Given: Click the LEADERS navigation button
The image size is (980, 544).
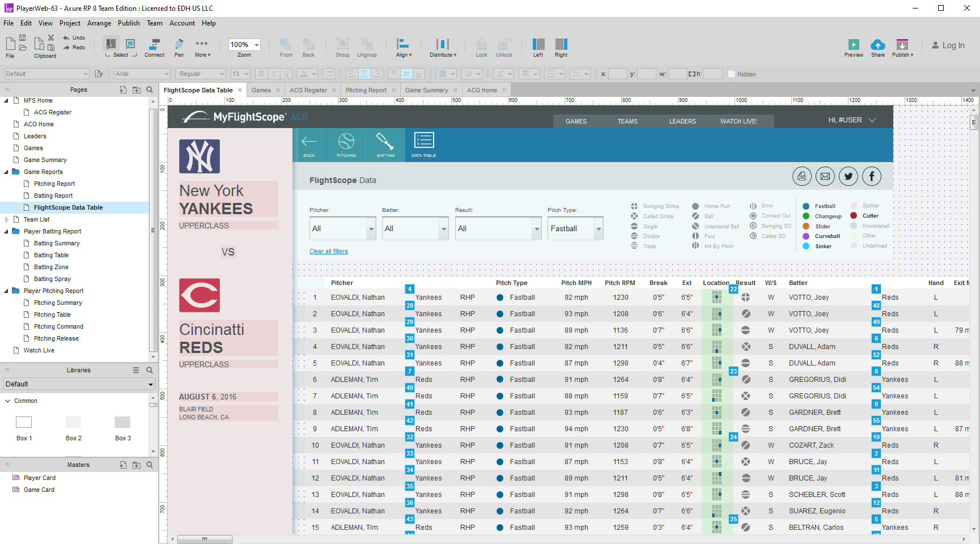Looking at the screenshot, I should pyautogui.click(x=682, y=121).
